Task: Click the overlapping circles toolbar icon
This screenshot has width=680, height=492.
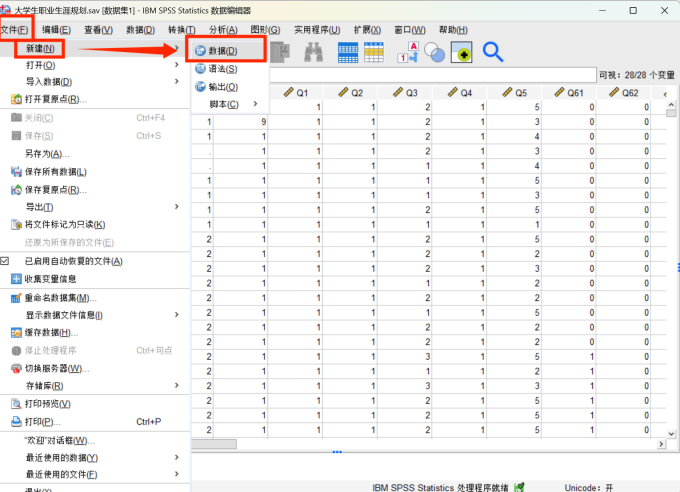Action: [436, 52]
